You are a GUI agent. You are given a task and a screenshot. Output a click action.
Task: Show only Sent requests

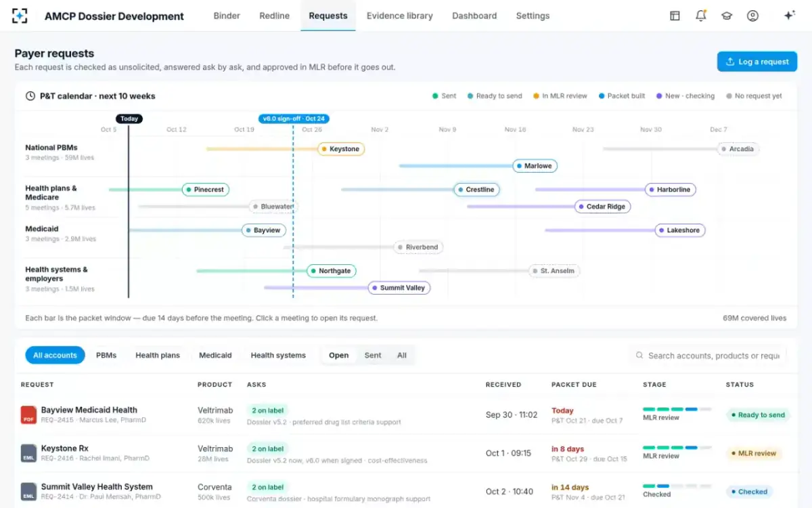(x=373, y=356)
